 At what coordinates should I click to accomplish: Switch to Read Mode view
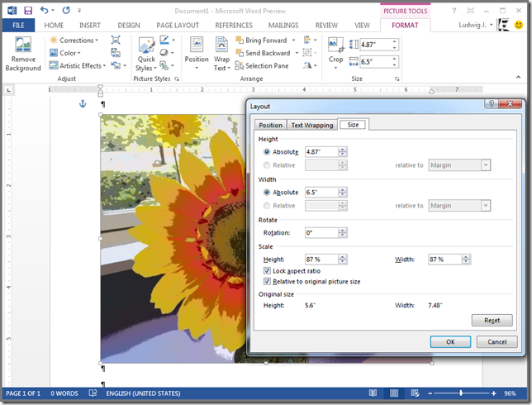(373, 393)
